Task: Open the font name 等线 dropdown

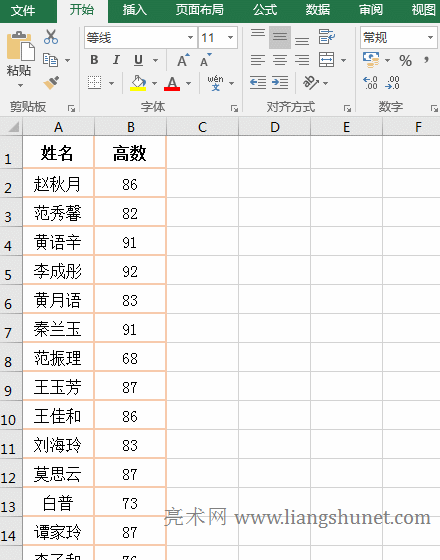Action: pyautogui.click(x=190, y=38)
